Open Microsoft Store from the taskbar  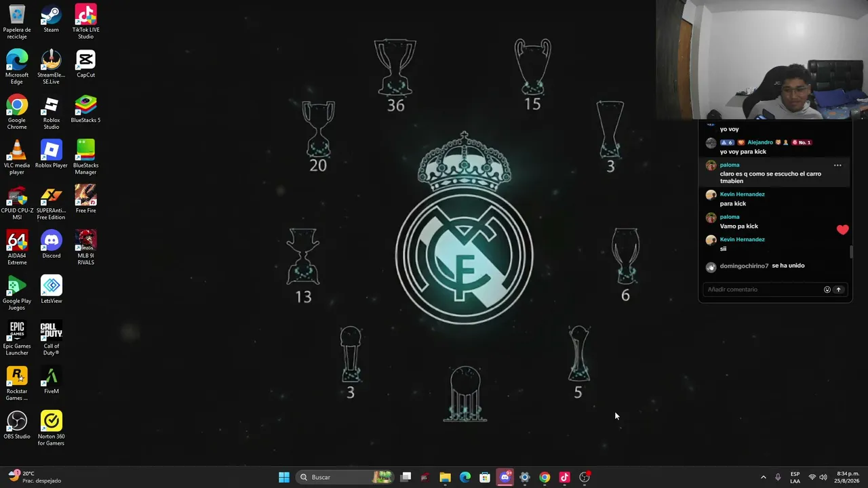tap(485, 477)
